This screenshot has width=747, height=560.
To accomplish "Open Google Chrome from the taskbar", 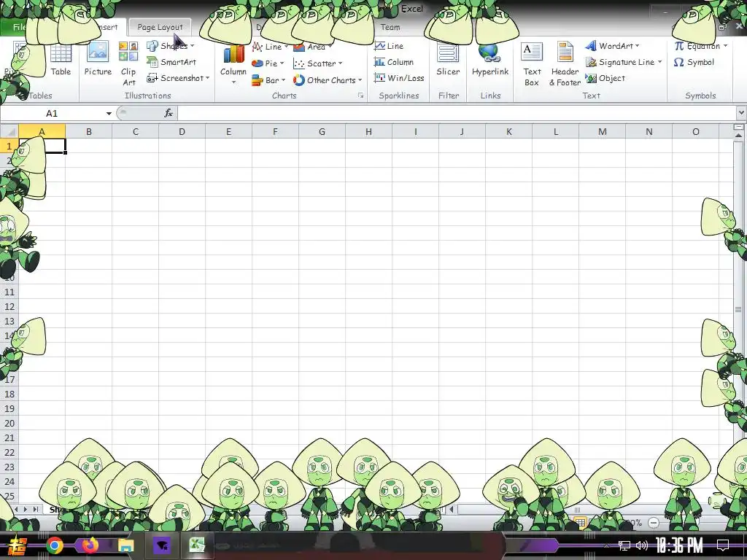I will coord(55,545).
